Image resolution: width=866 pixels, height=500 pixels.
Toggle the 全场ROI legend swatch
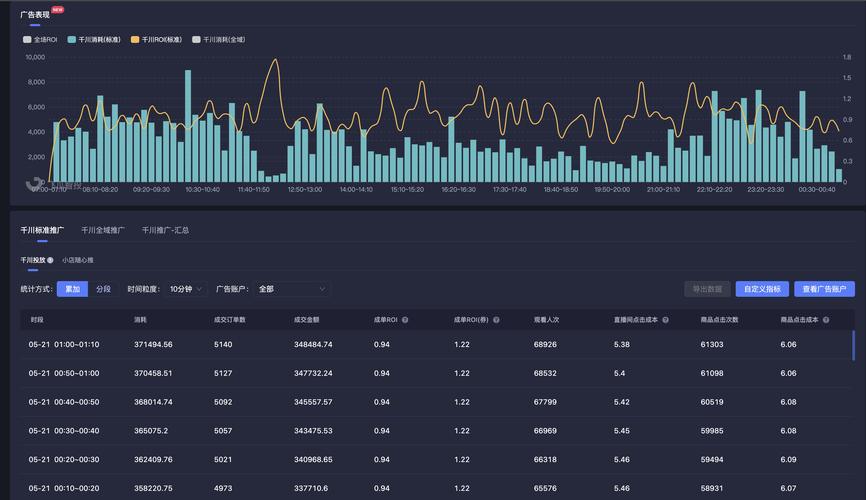click(x=27, y=40)
